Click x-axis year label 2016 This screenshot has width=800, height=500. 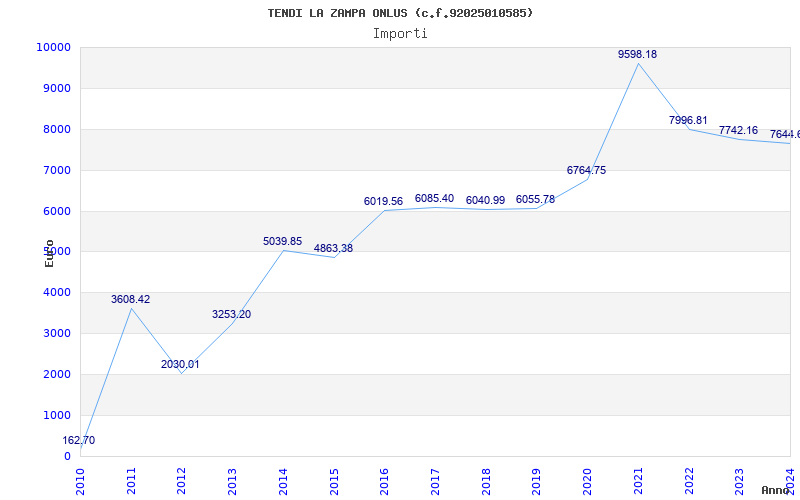(x=385, y=482)
